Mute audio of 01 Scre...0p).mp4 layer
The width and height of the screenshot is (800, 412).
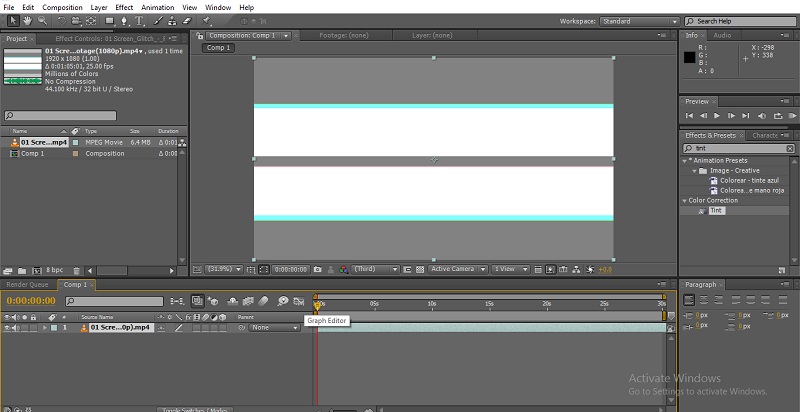click(15, 328)
